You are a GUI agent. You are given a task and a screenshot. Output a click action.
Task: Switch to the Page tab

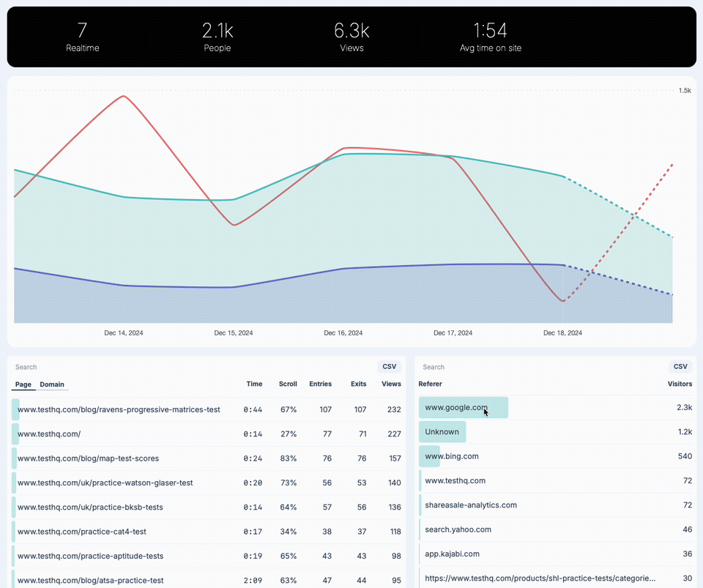click(x=23, y=384)
